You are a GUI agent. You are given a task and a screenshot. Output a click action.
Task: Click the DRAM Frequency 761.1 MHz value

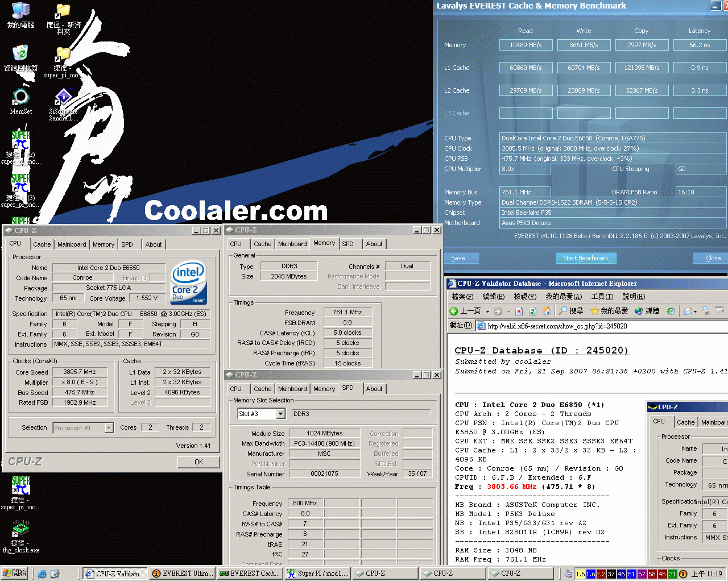click(x=348, y=312)
